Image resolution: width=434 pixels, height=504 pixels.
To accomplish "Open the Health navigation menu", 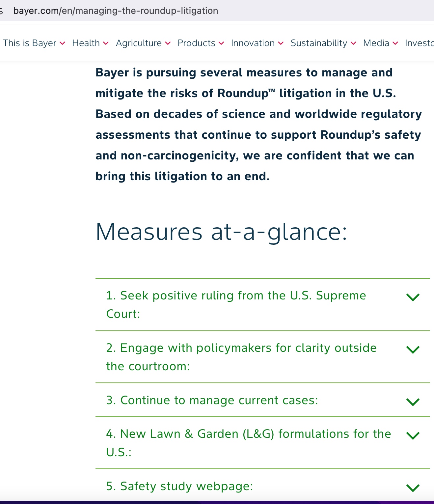I will pyautogui.click(x=86, y=43).
